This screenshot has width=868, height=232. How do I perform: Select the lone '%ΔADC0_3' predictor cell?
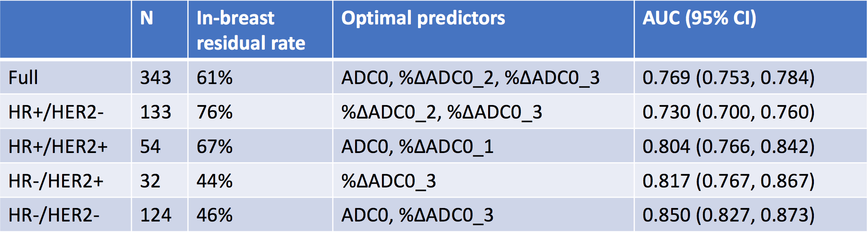[389, 181]
